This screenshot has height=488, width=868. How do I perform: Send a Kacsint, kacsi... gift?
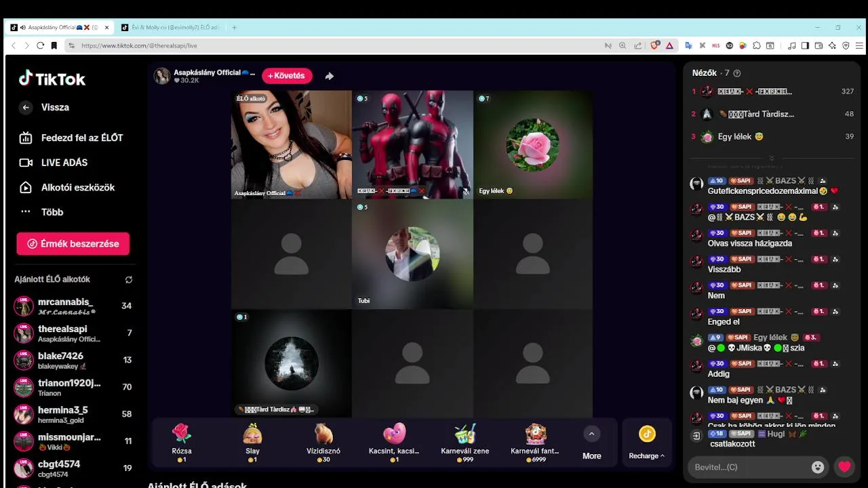click(394, 443)
